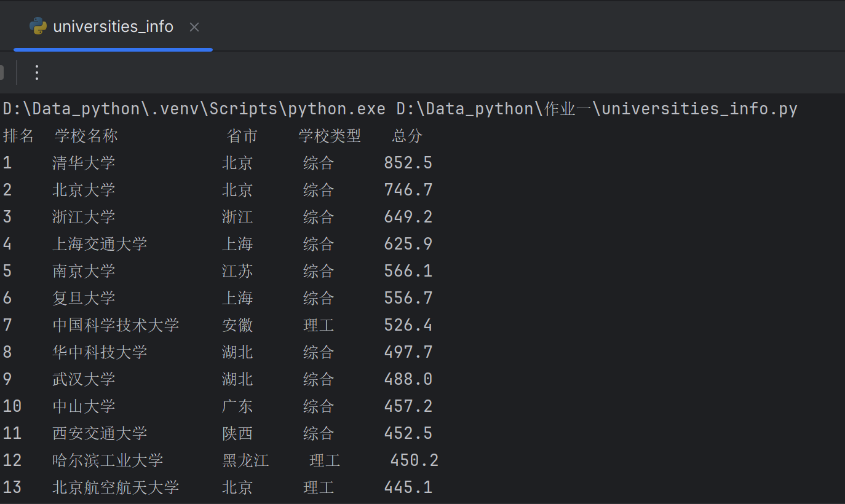
Task: Click the province 广东
Action: click(237, 406)
